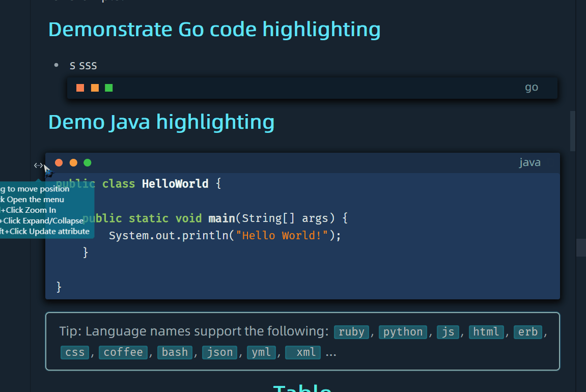Click the red circle in Java code header
The image size is (586, 392).
59,163
